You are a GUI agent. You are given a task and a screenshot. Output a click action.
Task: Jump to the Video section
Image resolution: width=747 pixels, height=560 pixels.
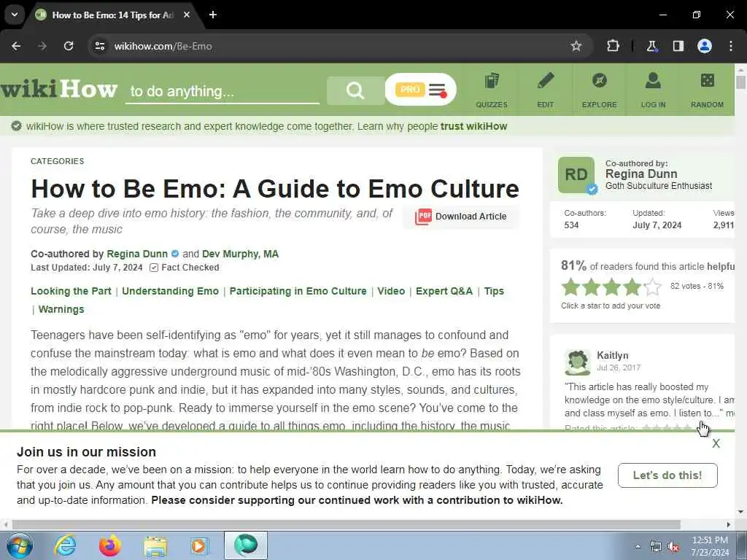click(391, 291)
